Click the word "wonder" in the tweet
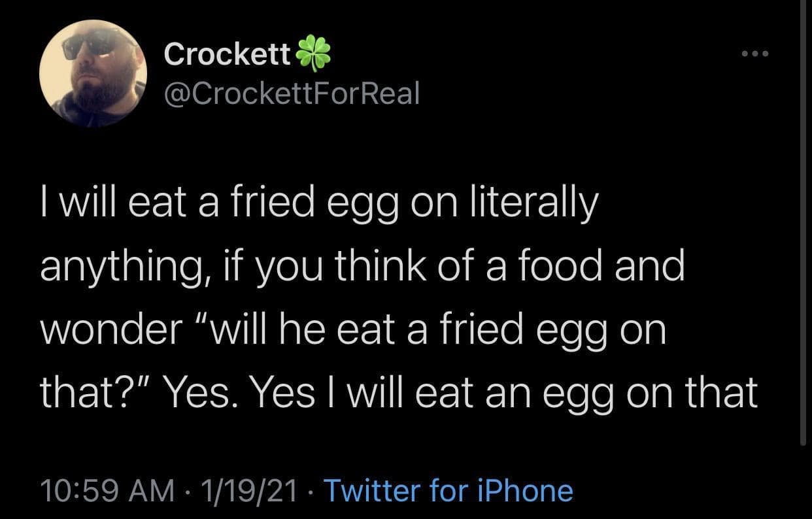This screenshot has height=519, width=812. click(x=110, y=330)
